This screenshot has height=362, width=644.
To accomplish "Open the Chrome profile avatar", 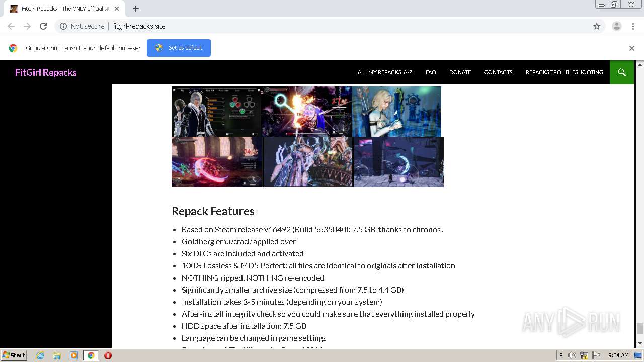I will click(x=617, y=26).
